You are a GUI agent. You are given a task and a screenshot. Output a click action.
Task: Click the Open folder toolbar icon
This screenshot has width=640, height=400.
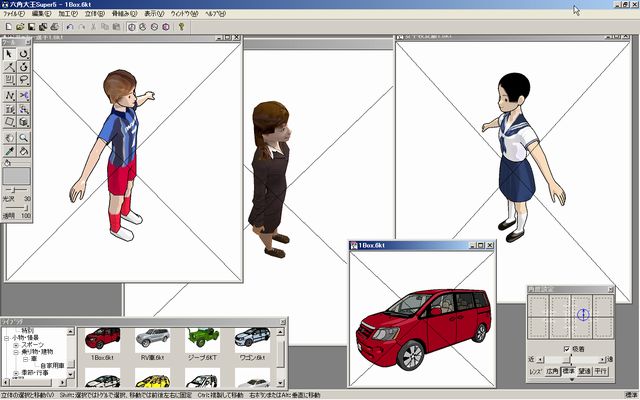(x=20, y=27)
